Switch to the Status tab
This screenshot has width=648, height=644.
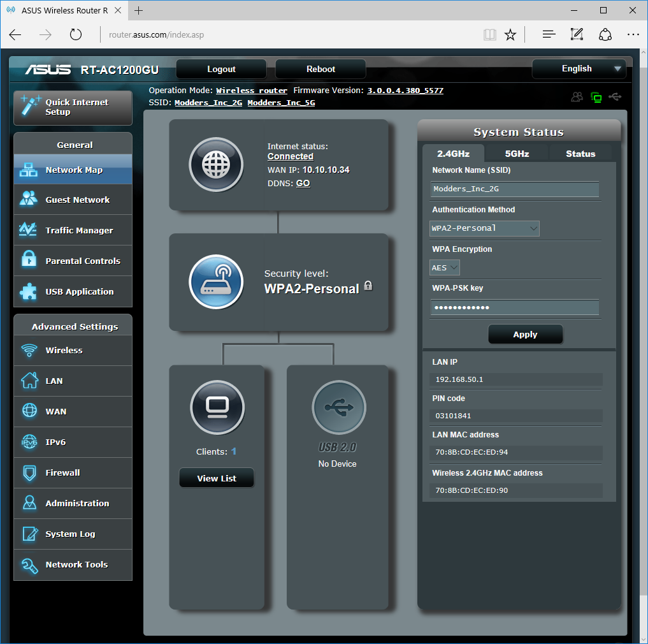point(580,154)
